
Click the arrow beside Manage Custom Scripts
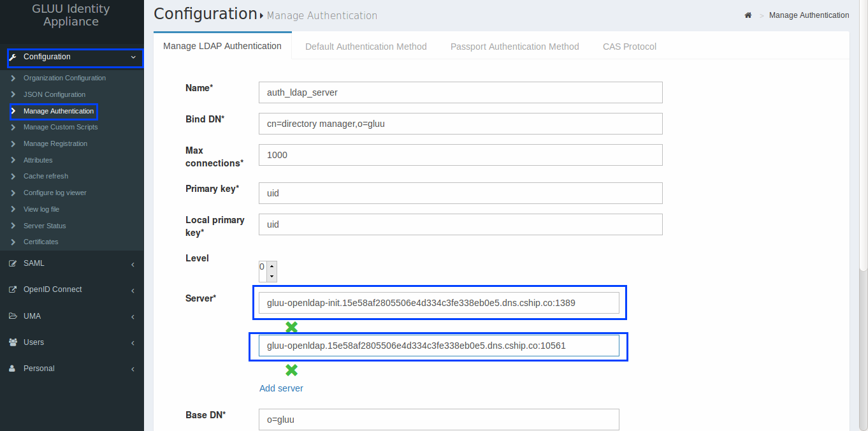click(x=13, y=127)
